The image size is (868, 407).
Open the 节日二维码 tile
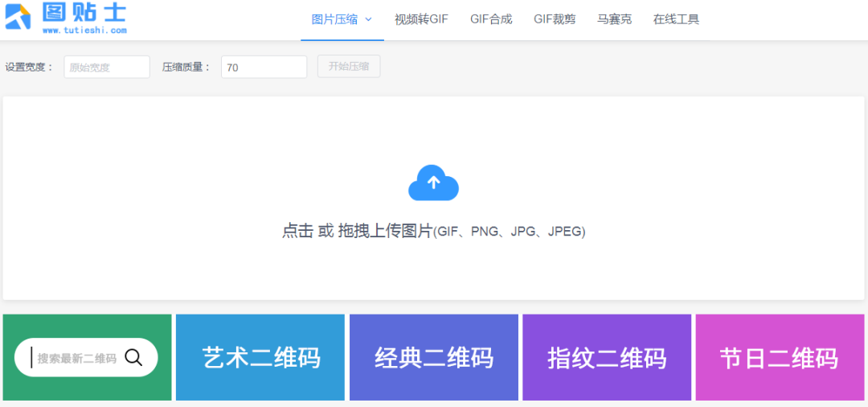[x=779, y=358]
